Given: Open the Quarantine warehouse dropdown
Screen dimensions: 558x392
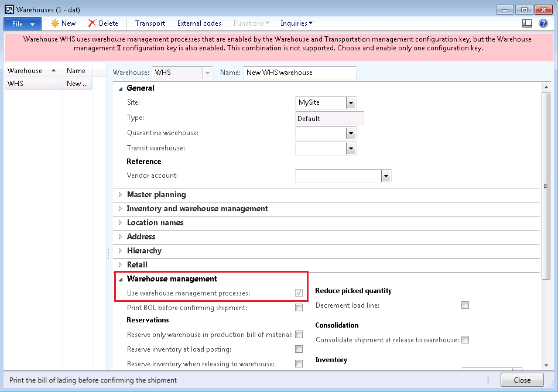Looking at the screenshot, I should [351, 133].
